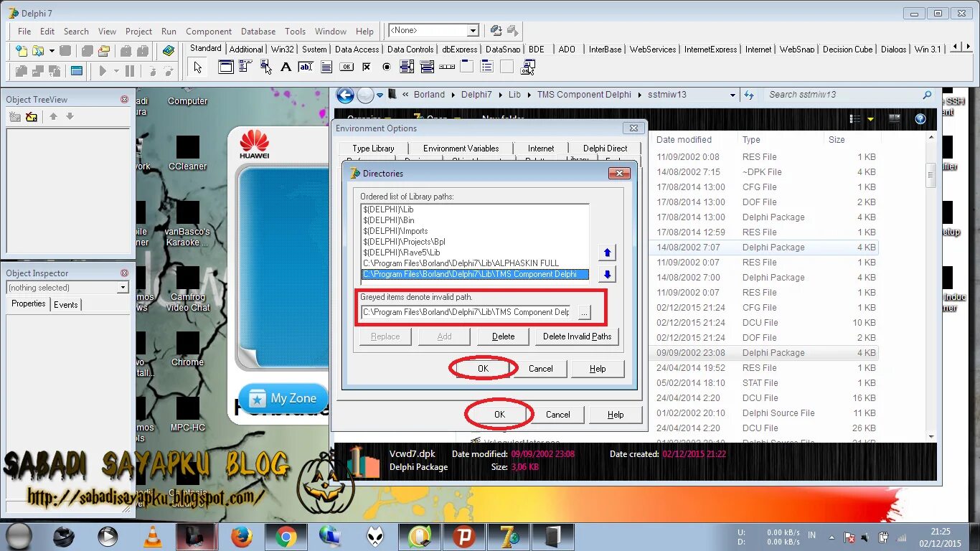The image size is (980, 551).
Task: Select the RadioButton component icon
Action: [x=387, y=67]
